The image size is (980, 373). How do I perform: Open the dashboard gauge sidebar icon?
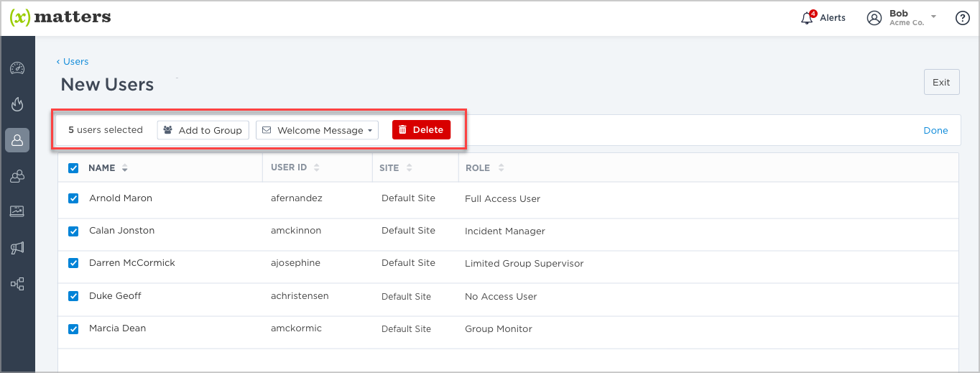(17, 68)
